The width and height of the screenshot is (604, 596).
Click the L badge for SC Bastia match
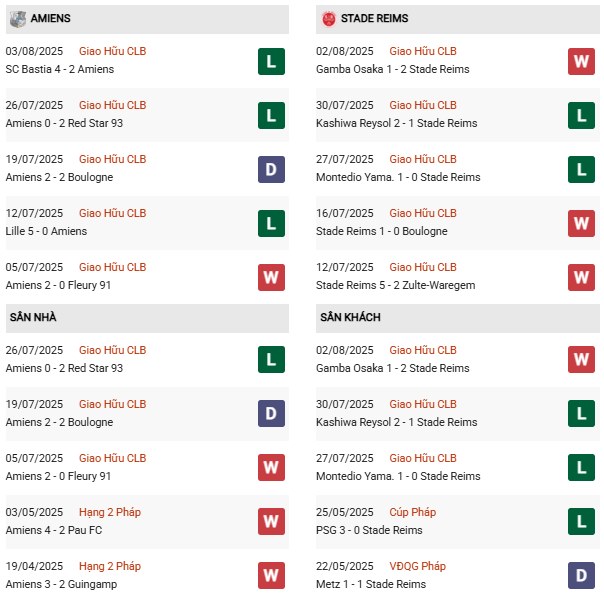tap(270, 61)
